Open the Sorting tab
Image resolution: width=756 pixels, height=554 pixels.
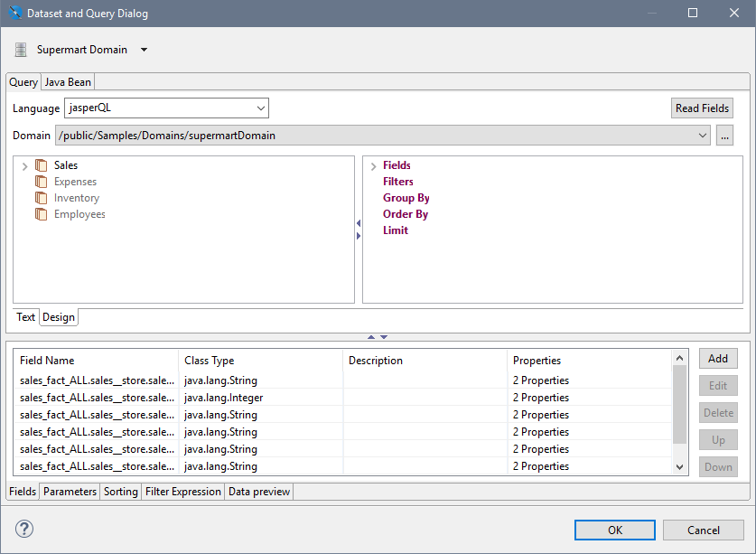click(120, 492)
